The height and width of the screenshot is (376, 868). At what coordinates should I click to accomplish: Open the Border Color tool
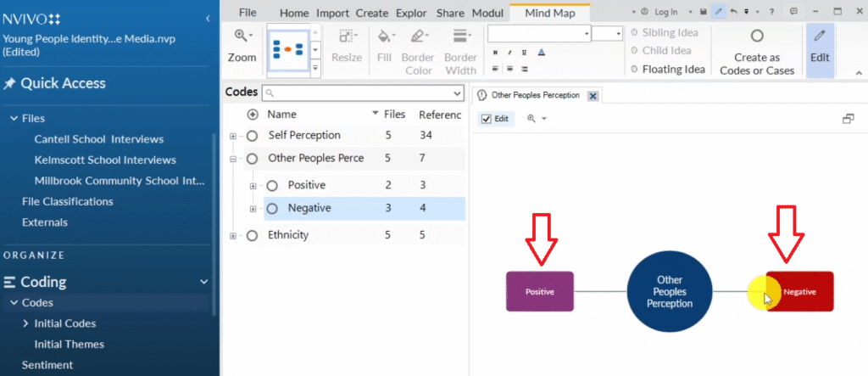pos(418,37)
